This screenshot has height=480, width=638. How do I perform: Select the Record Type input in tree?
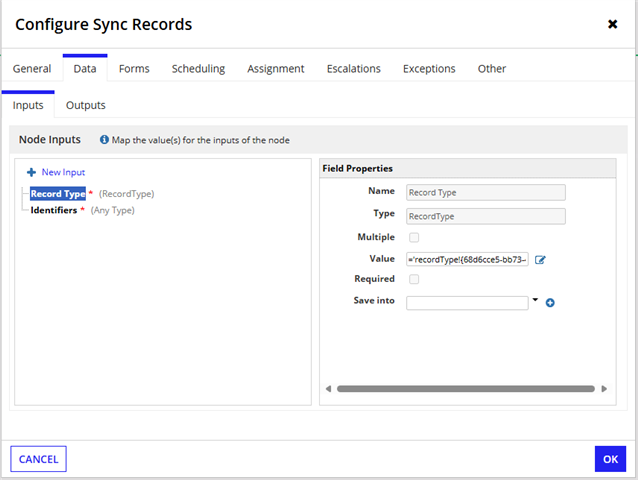coord(58,194)
